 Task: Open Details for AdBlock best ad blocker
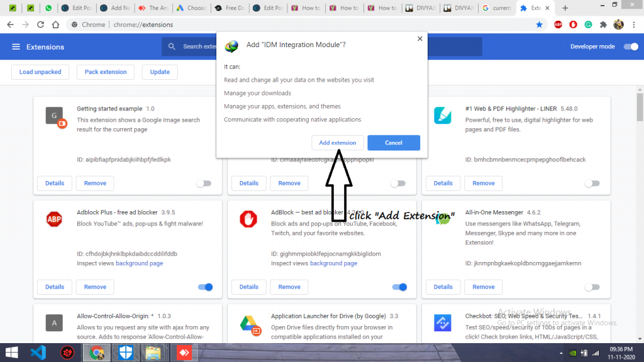coord(249,287)
